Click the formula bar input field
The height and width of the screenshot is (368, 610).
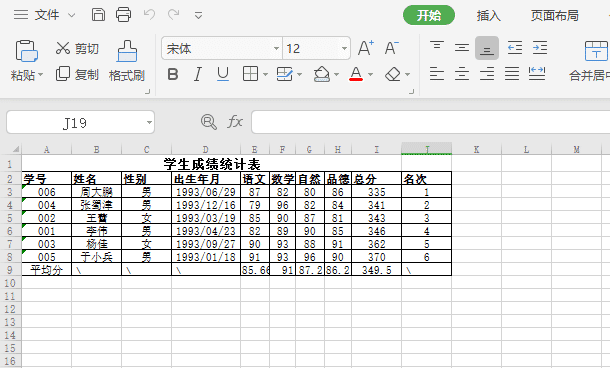431,122
